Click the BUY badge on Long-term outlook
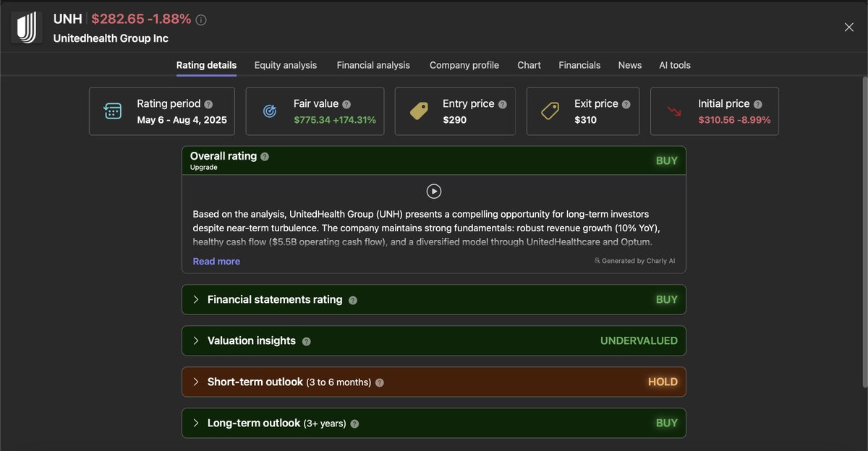The image size is (868, 451). [667, 423]
